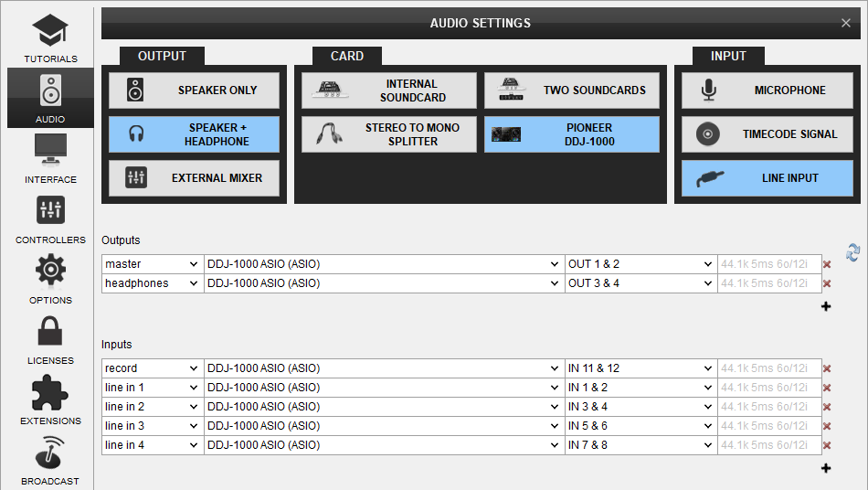Expand the master output type dropdown
Image resolution: width=868 pixels, height=490 pixels.
152,264
